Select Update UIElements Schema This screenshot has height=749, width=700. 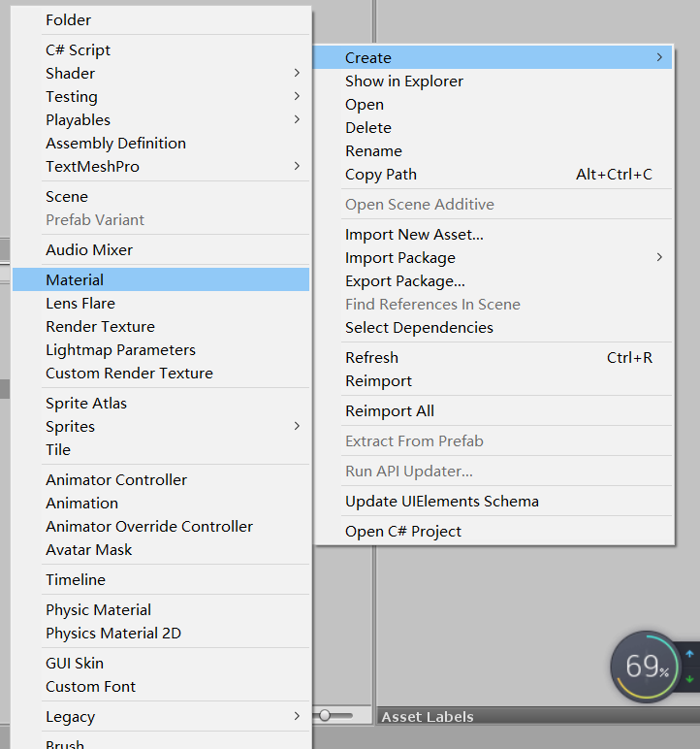(493, 502)
